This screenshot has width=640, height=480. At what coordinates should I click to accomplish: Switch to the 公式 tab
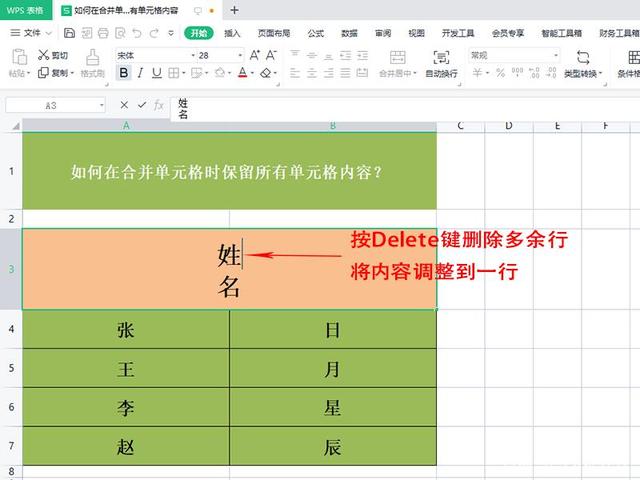[316, 33]
